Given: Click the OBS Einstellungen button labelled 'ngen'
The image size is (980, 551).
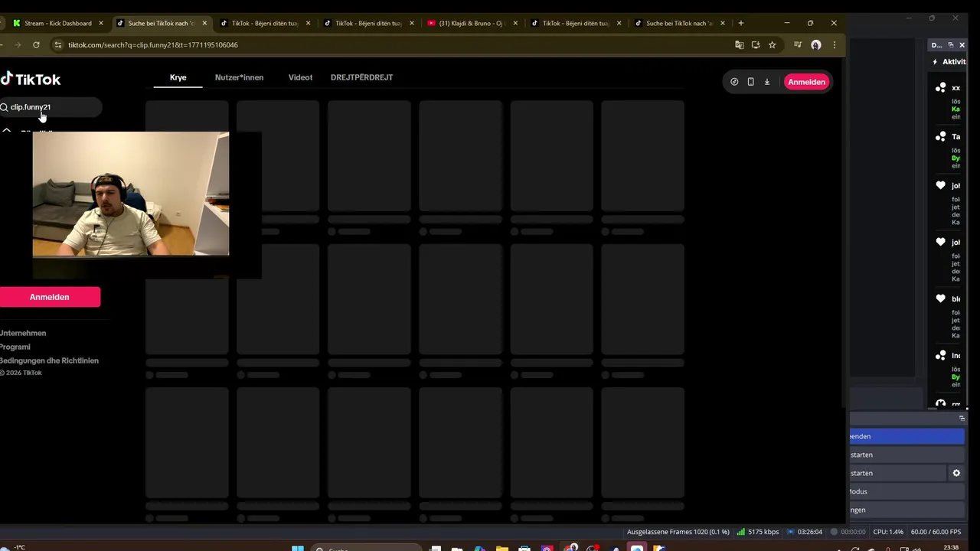Looking at the screenshot, I should click(906, 510).
